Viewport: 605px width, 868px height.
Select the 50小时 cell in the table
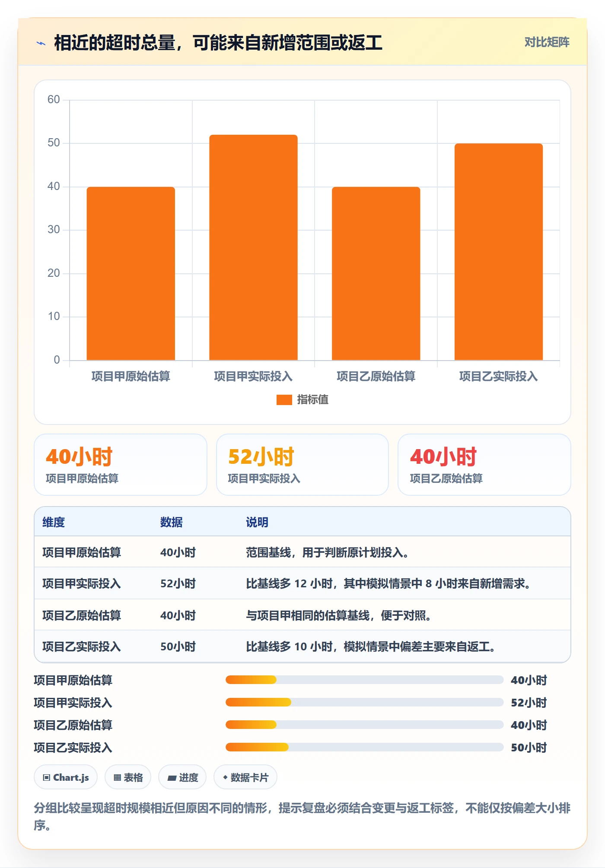coord(178,646)
